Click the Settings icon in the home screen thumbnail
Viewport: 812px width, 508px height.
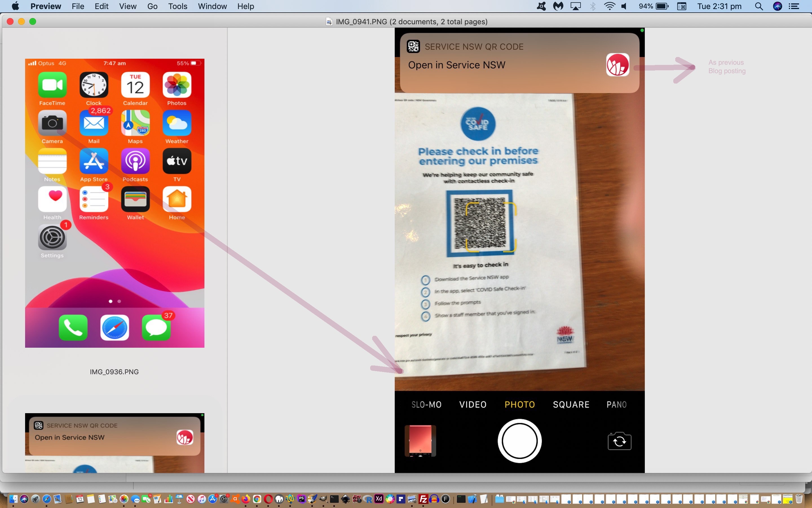(52, 237)
